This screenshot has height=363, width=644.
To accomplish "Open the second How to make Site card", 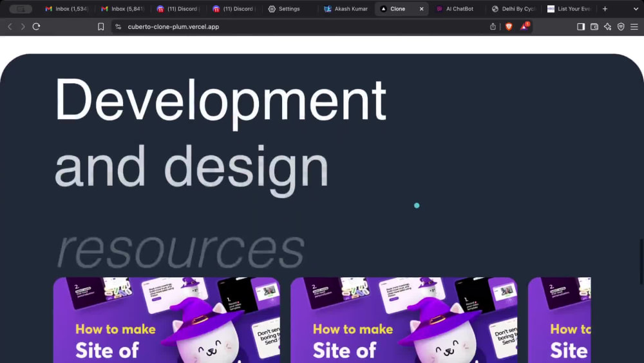I will point(404,320).
